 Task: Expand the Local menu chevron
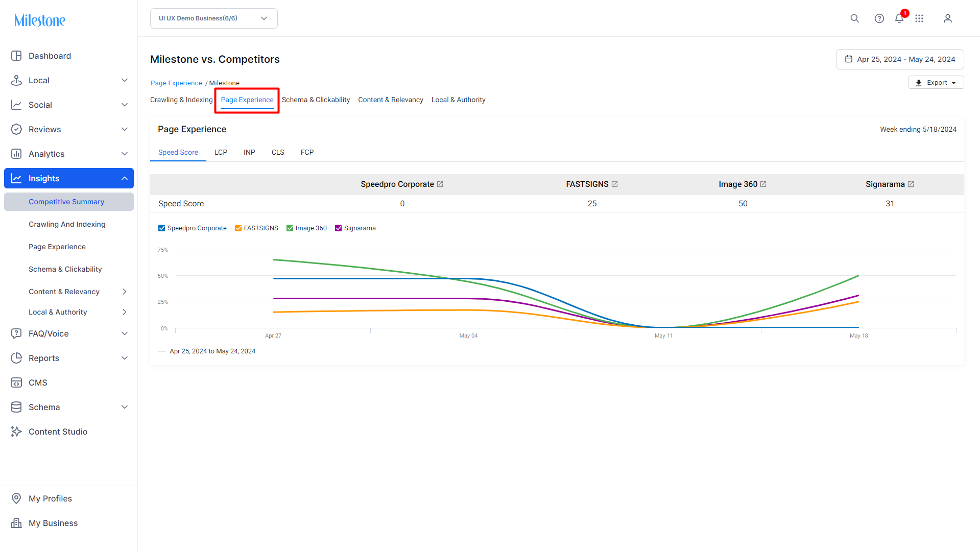click(x=125, y=80)
